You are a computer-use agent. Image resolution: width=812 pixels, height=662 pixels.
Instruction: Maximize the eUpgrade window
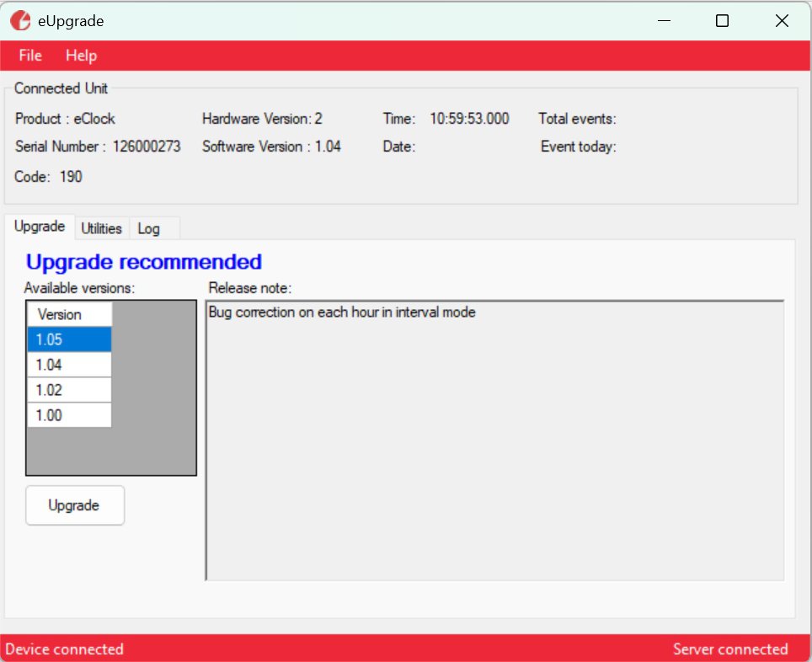coord(722,21)
